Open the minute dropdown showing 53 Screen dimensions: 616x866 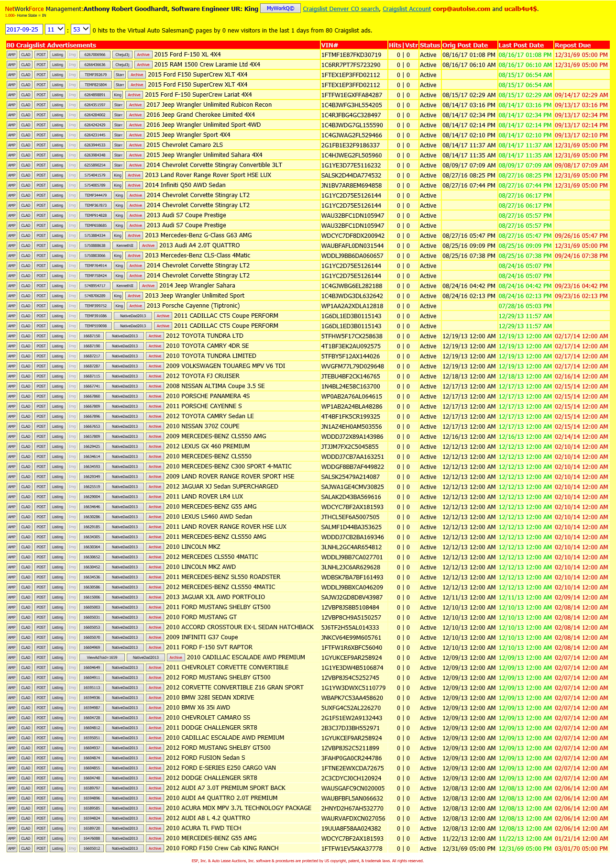coord(80,30)
